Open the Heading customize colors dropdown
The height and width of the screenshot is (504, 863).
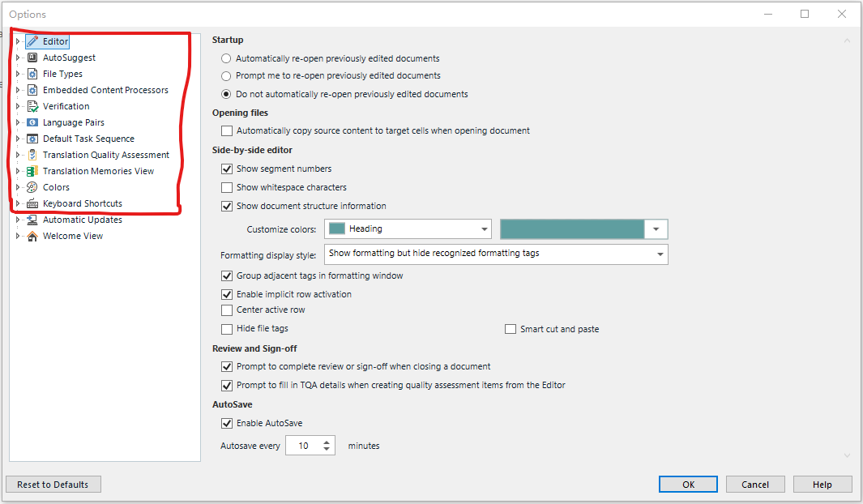click(408, 229)
